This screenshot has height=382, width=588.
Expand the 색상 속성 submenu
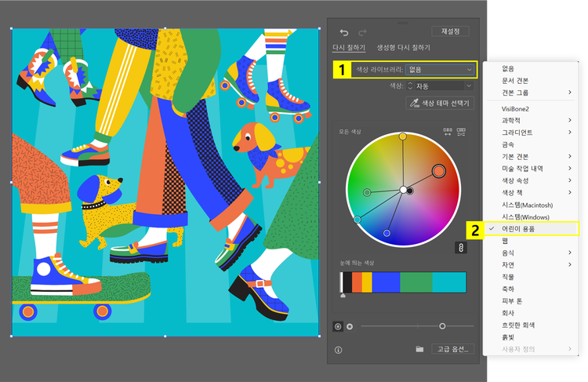pyautogui.click(x=531, y=180)
